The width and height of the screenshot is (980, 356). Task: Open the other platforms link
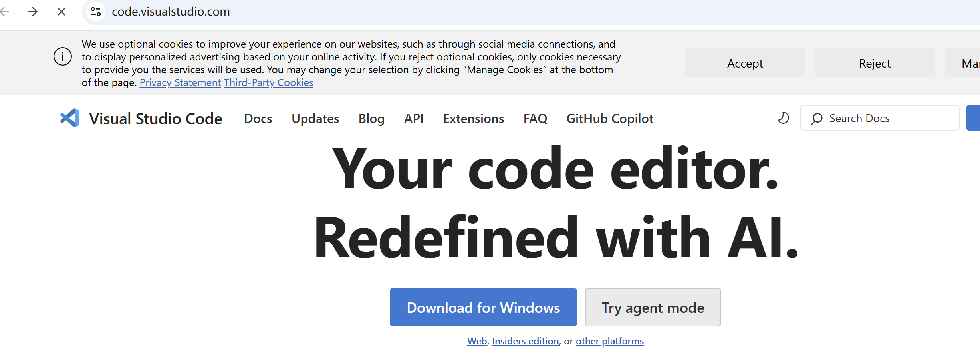coord(610,341)
